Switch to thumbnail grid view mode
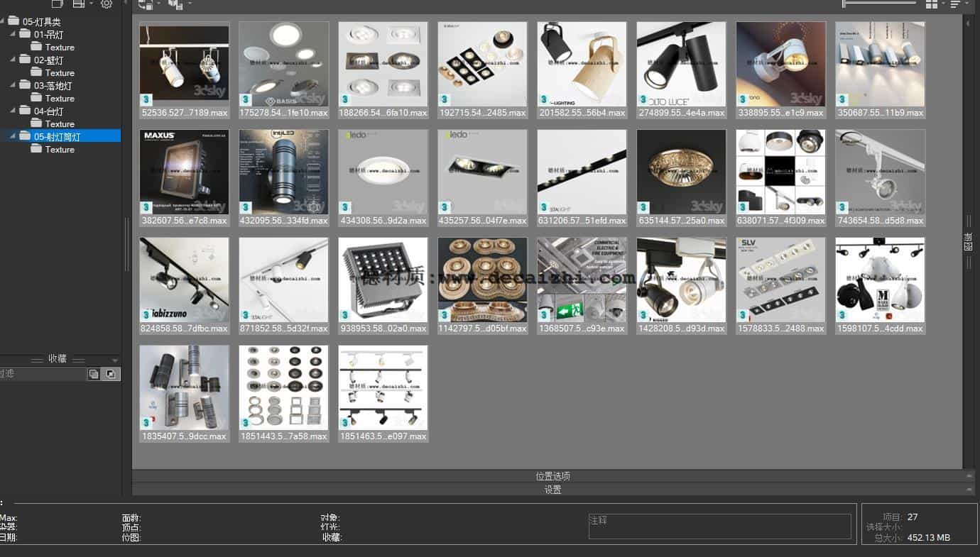The width and height of the screenshot is (980, 557). [932, 4]
